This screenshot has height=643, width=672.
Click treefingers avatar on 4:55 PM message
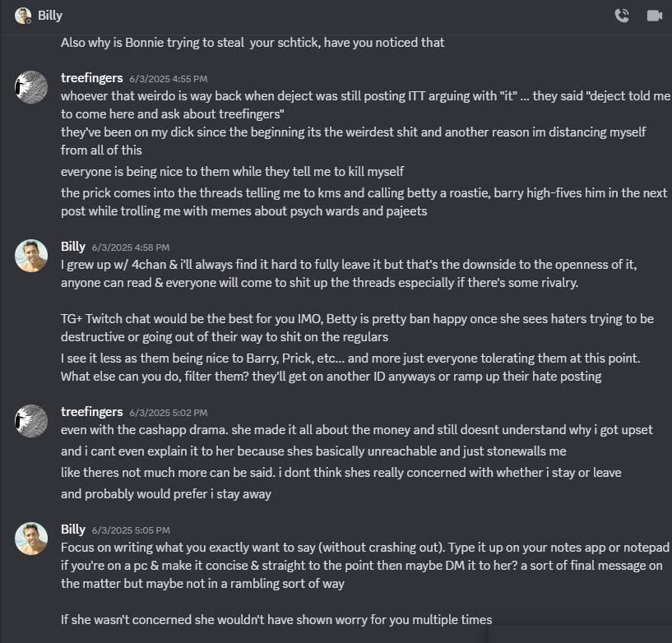point(31,87)
